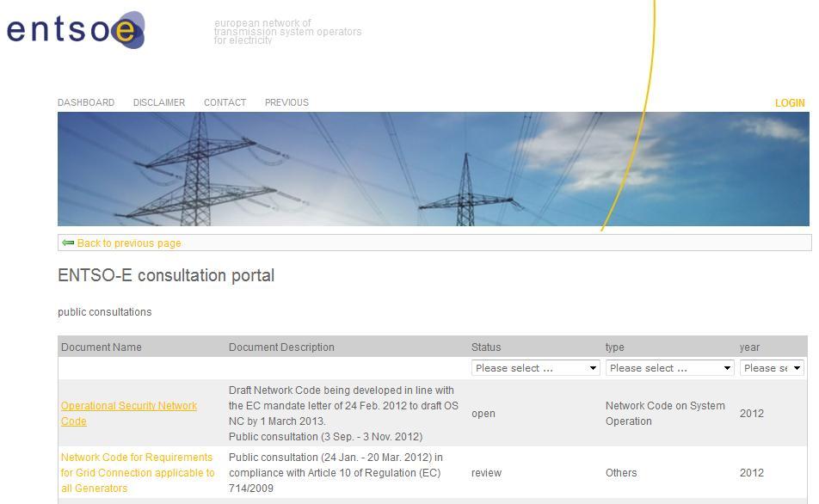
Task: Open the DASHBOARD menu item
Action: 86,102
